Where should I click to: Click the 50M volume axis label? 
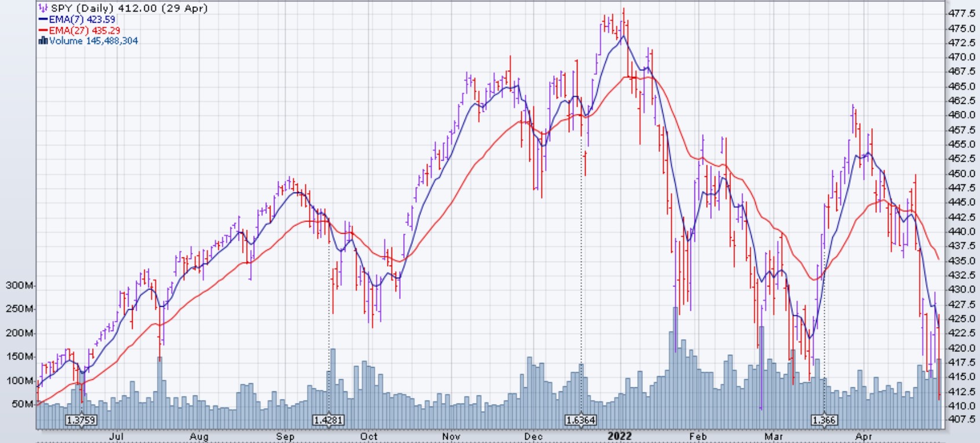point(22,404)
